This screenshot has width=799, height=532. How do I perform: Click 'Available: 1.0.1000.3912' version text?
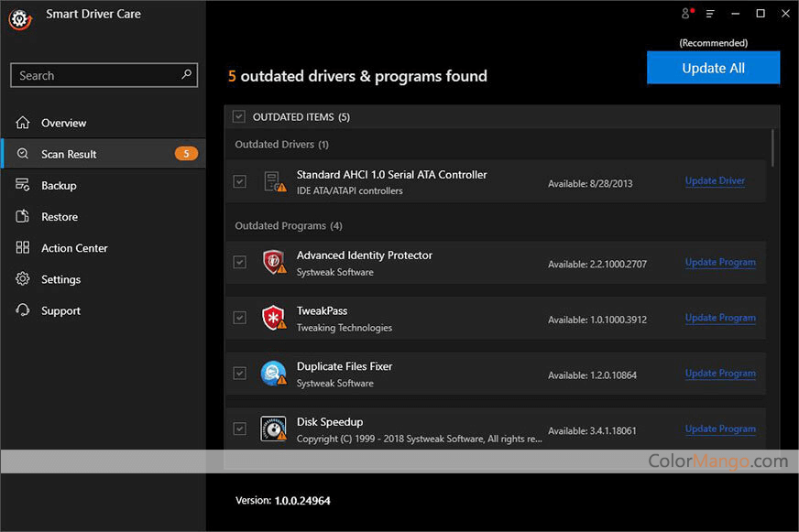[x=597, y=320]
